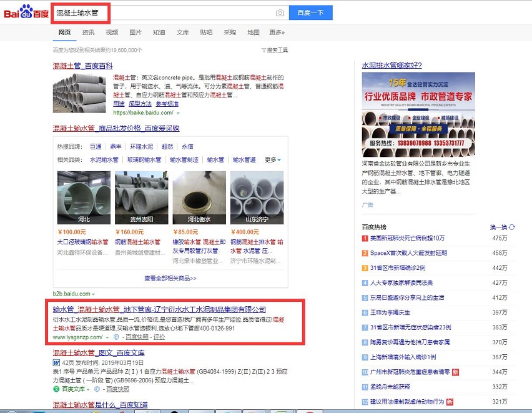This screenshot has width=532, height=413.
Task: Click the shield icon beside 百度快照 in lysgsnzp result
Action: coord(116,337)
